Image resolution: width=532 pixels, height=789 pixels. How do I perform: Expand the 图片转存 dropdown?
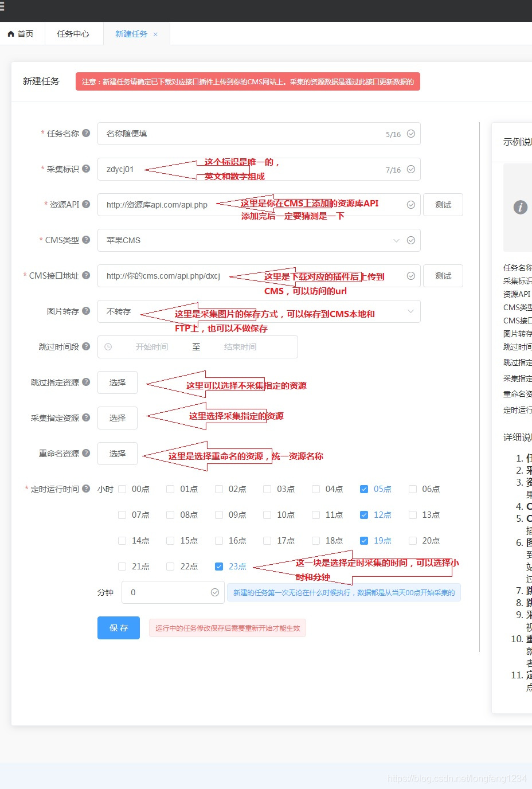coord(259,311)
